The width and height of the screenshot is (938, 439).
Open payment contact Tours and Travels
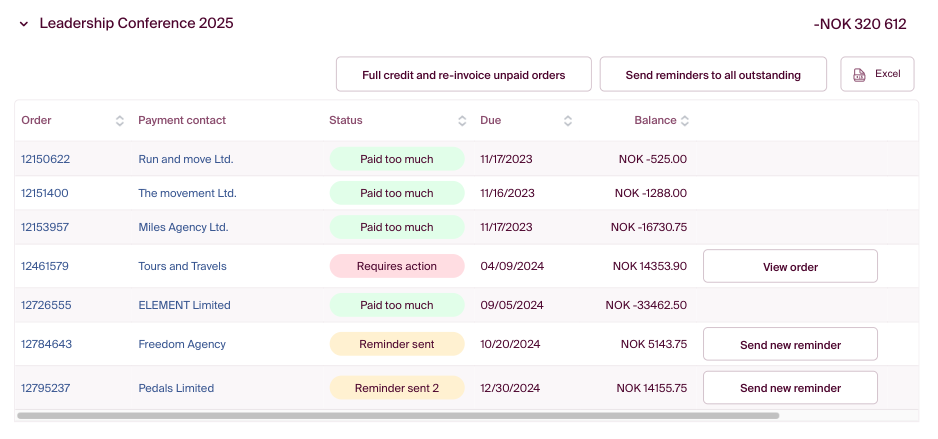(x=182, y=266)
